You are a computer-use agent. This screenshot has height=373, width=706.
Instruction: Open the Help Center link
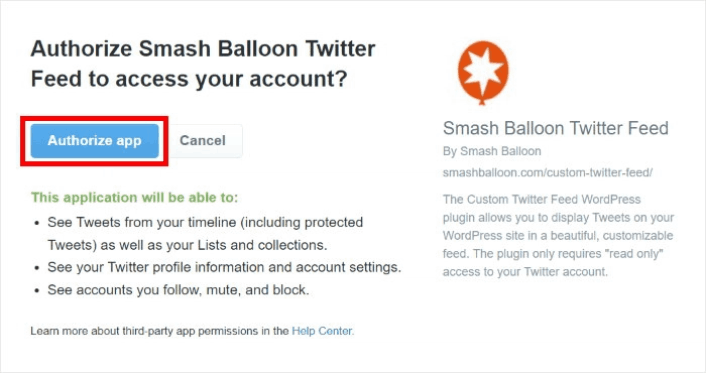point(322,331)
